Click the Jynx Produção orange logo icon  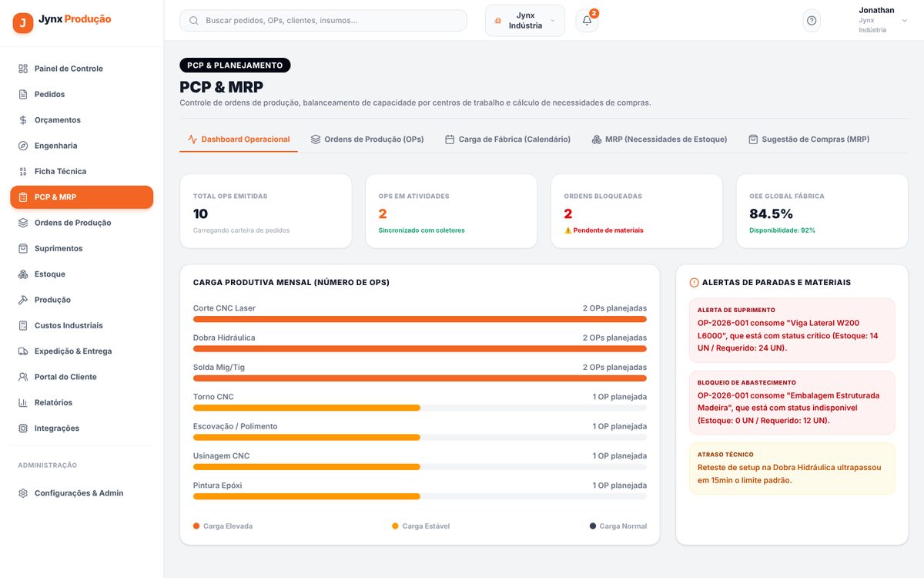click(23, 23)
